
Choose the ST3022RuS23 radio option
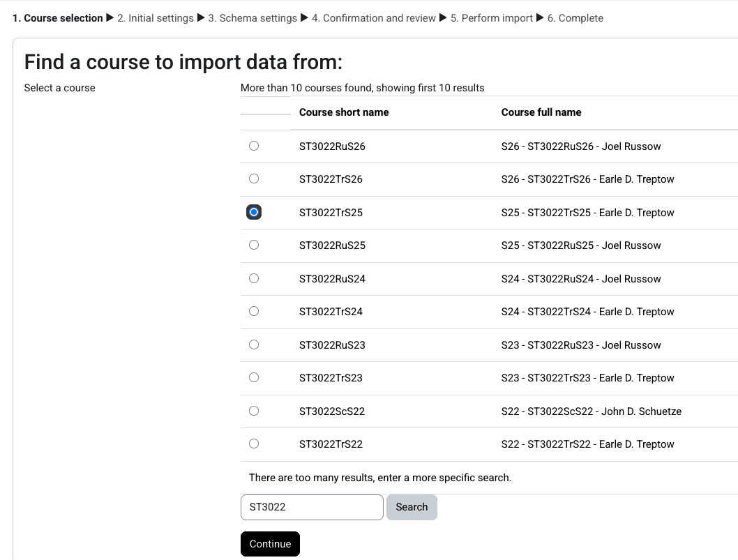(x=254, y=345)
